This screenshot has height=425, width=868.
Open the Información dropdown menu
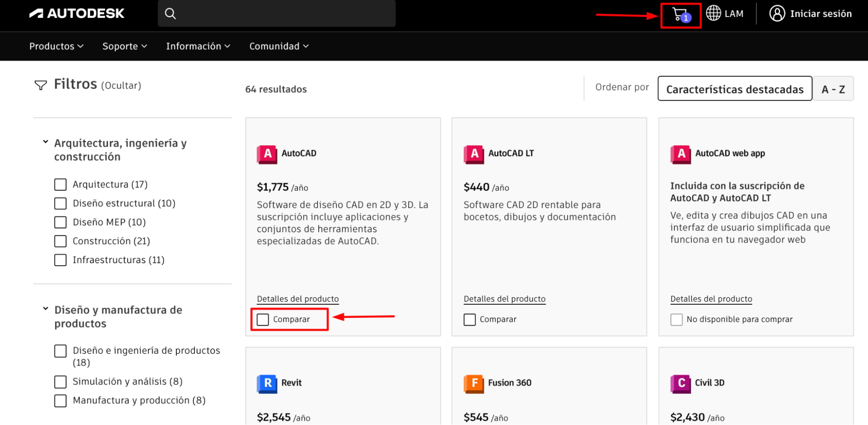pyautogui.click(x=198, y=46)
